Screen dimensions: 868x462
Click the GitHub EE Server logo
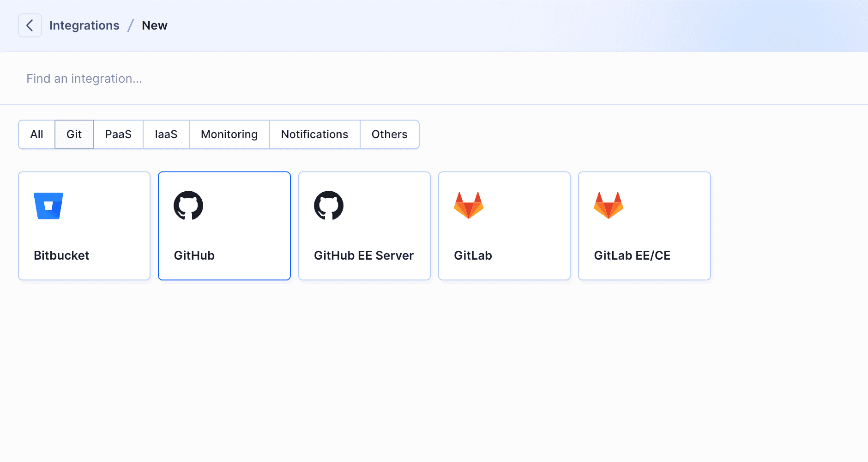[329, 206]
